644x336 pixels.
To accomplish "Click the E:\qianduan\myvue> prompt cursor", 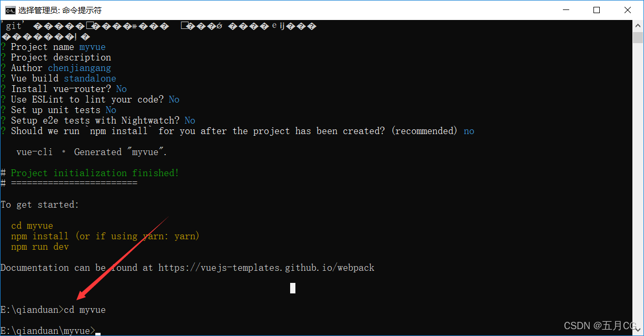I will tap(98, 332).
